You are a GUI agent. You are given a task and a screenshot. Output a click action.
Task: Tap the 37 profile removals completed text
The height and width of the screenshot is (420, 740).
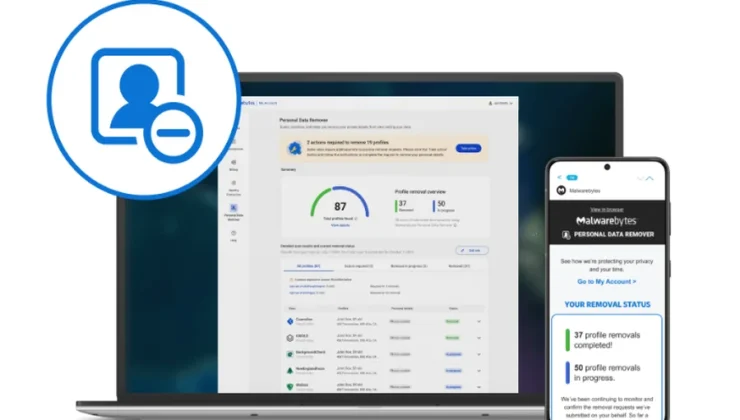607,340
